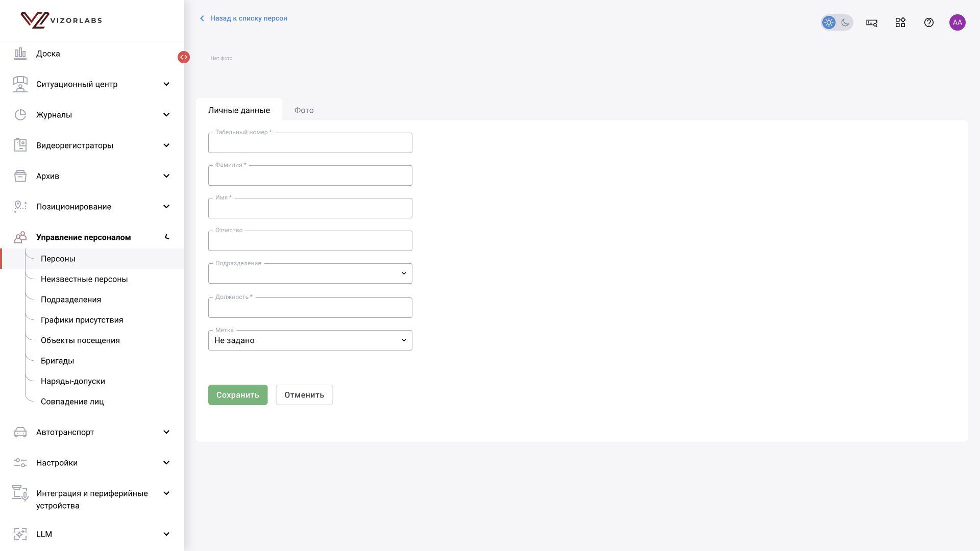Collapse sidebar with red arrows button

tap(184, 57)
